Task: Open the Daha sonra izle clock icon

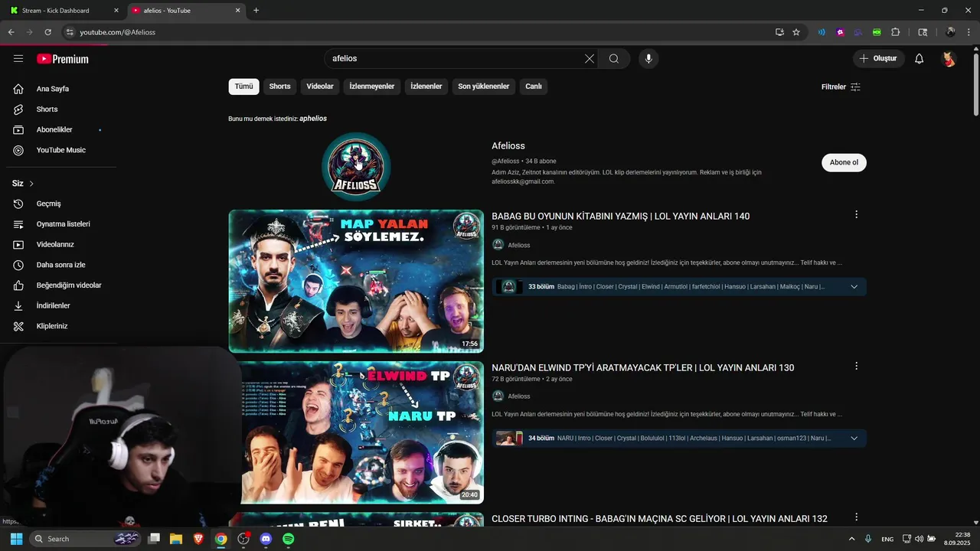Action: click(x=18, y=265)
